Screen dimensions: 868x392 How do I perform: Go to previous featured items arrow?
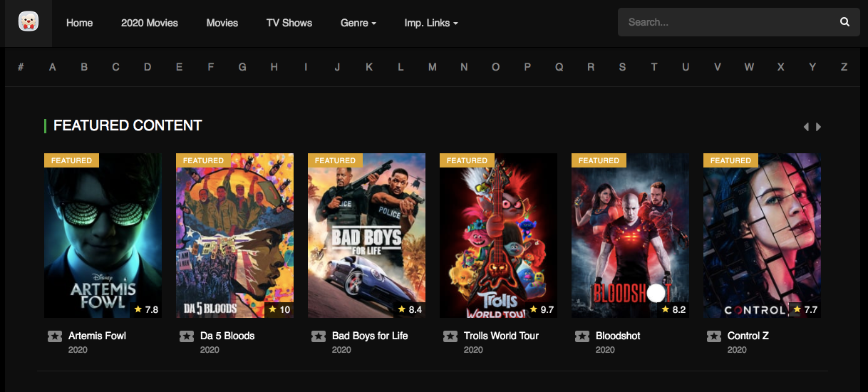pos(806,127)
